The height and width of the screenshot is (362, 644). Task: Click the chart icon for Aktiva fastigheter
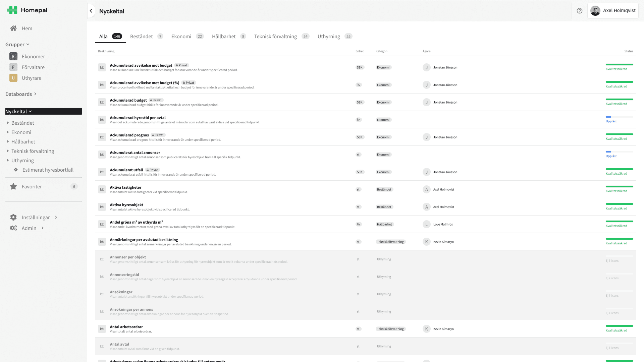click(x=102, y=189)
